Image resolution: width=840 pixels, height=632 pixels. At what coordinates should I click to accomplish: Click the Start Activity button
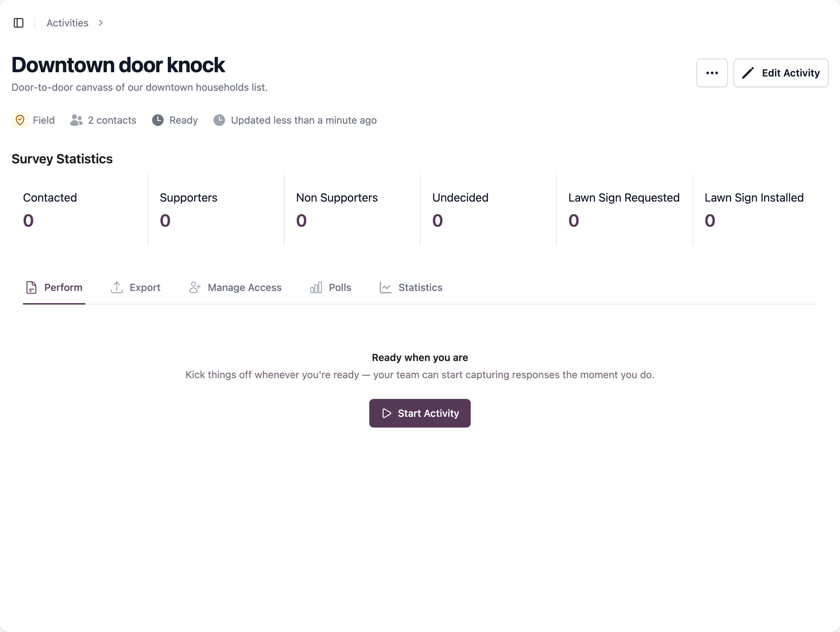coord(420,413)
